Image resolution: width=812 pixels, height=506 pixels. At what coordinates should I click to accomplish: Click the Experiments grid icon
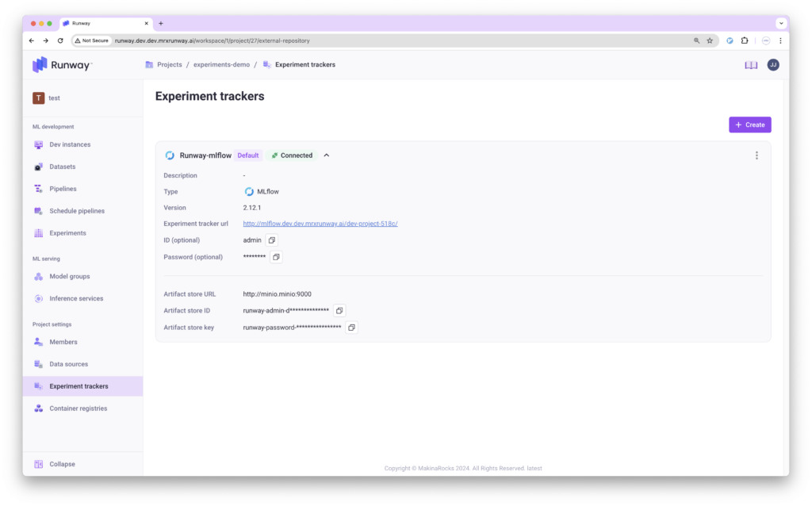pos(38,233)
